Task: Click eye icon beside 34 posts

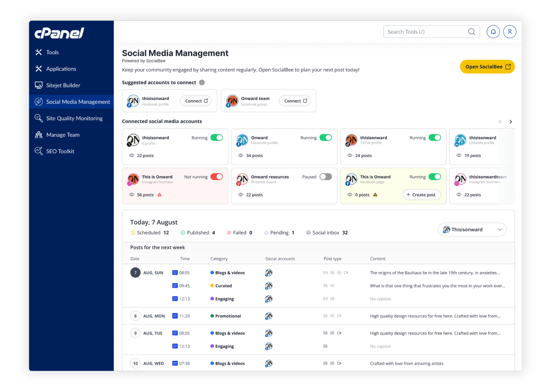Action: 241,155
